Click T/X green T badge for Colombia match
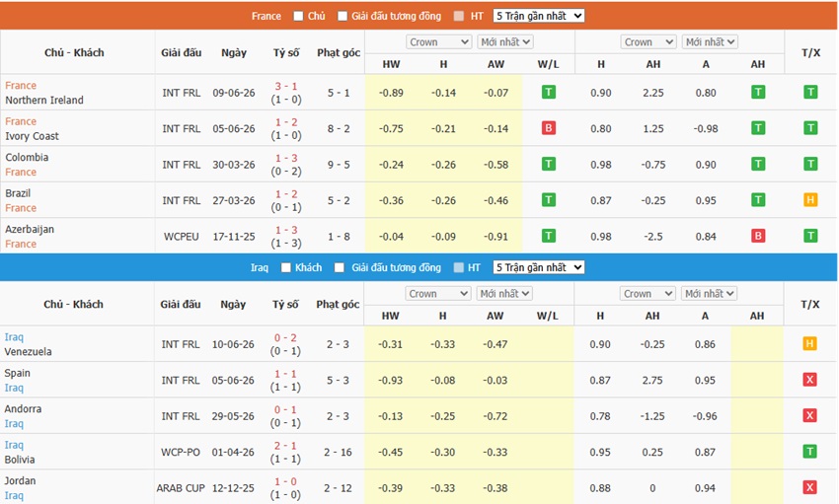Image resolution: width=839 pixels, height=504 pixels. tap(810, 164)
